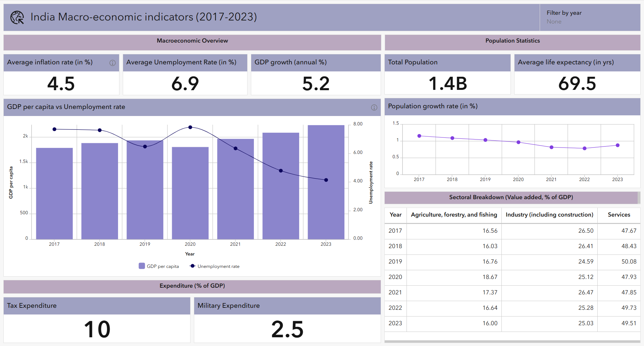Screen dimensions: 644x346
Task: Select the Services column header in the table
Action: tap(619, 215)
